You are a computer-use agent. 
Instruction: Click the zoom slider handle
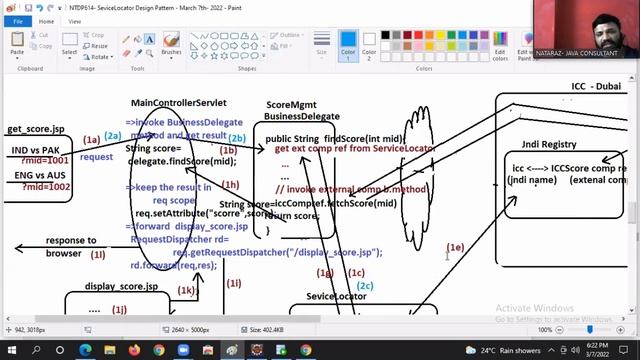click(x=590, y=329)
